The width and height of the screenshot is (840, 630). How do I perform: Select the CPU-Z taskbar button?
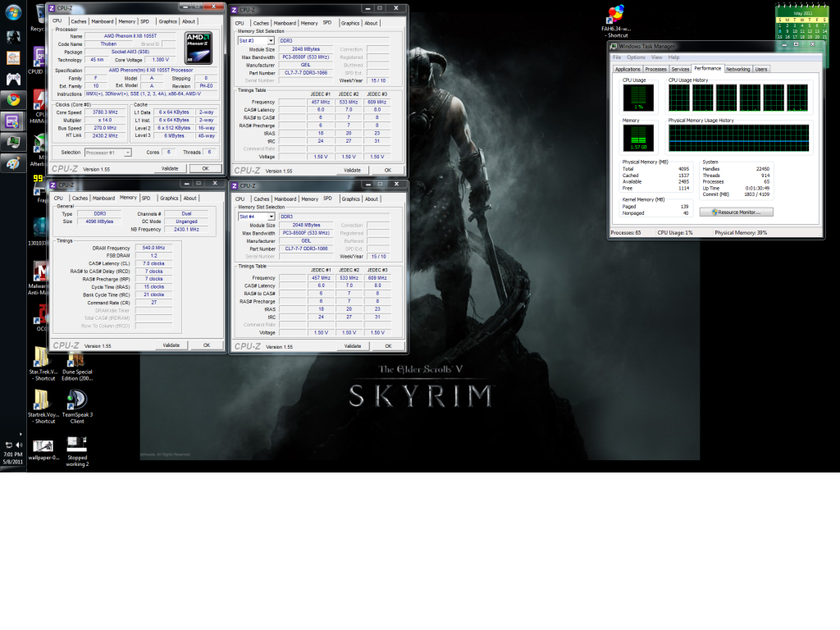point(13,121)
